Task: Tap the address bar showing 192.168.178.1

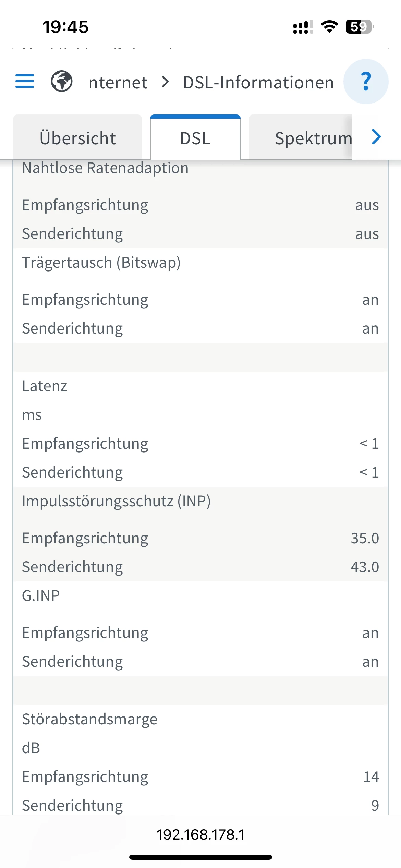Action: [x=200, y=834]
